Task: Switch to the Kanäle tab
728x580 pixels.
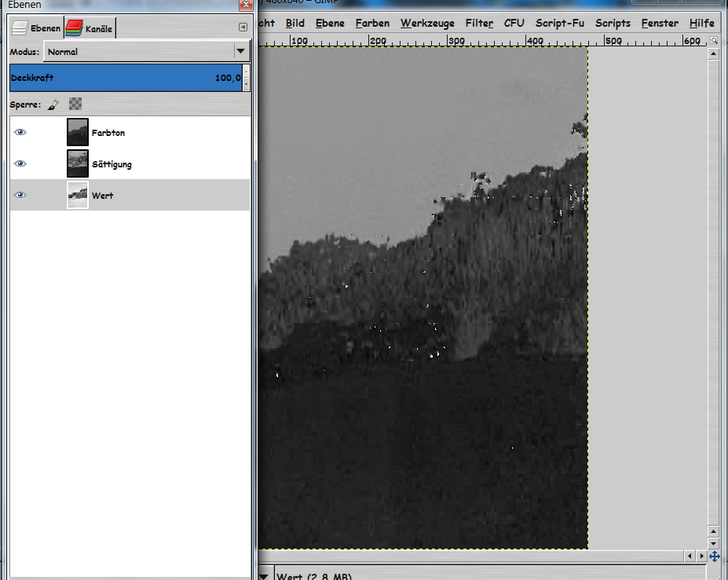Action: pos(90,29)
